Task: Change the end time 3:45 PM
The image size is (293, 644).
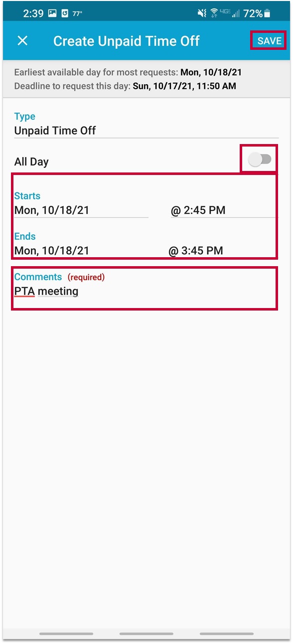Action: coord(222,251)
